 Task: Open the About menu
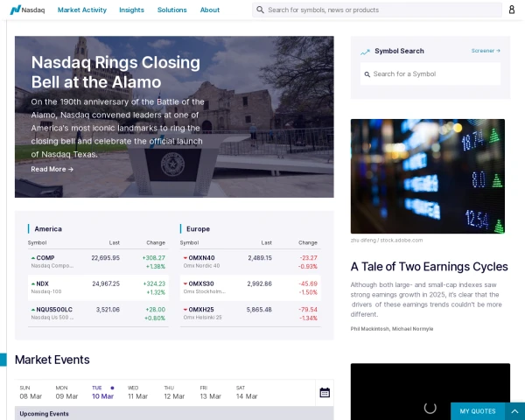pos(210,10)
